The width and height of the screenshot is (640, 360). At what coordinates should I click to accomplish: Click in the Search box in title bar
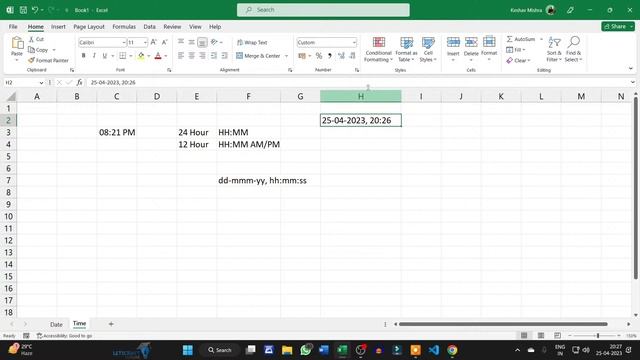click(323, 10)
